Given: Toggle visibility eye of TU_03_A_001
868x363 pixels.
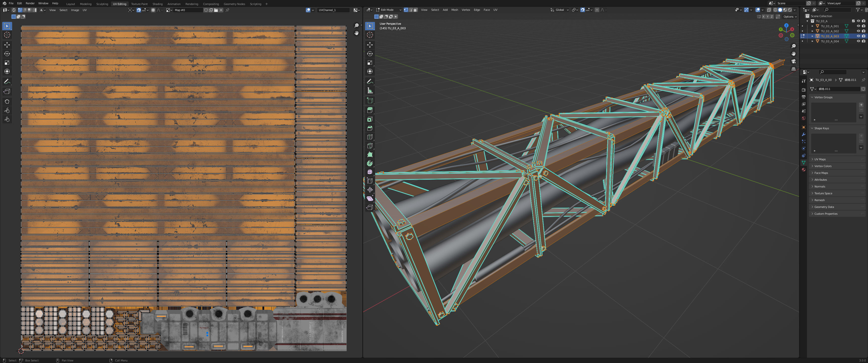Looking at the screenshot, I should point(858,26).
